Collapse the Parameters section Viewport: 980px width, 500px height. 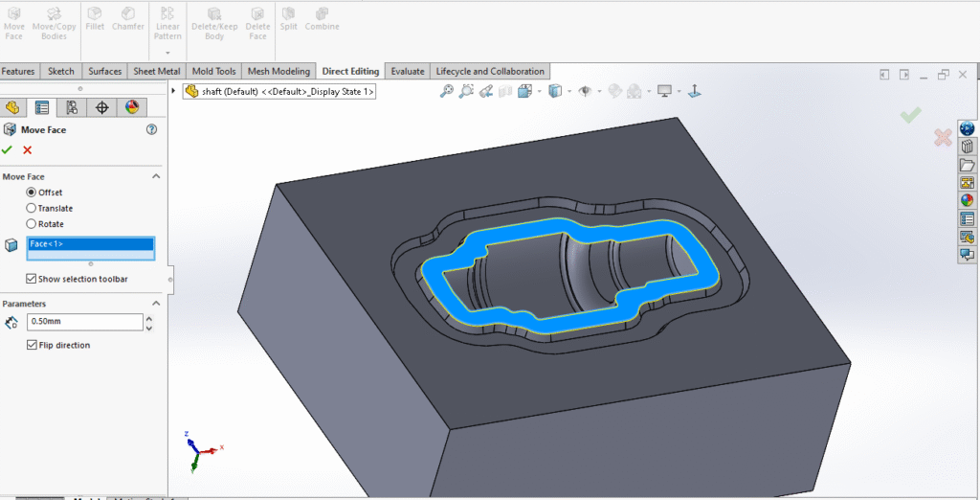(156, 304)
